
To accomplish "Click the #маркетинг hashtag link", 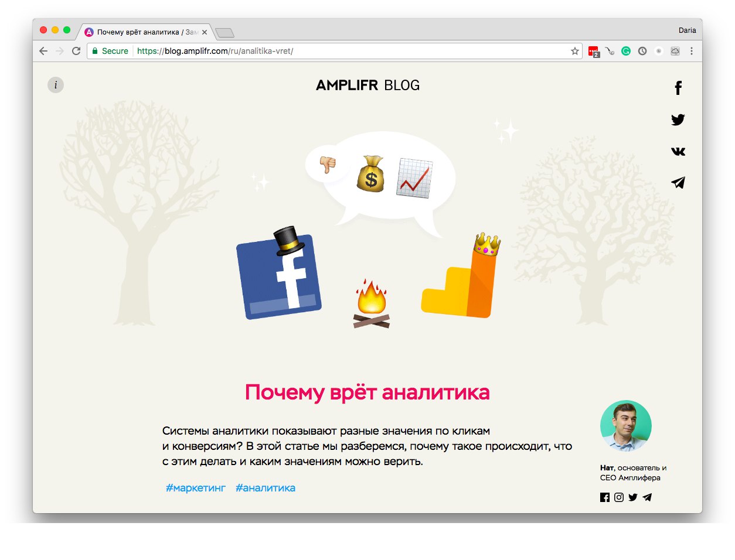I will coord(196,488).
